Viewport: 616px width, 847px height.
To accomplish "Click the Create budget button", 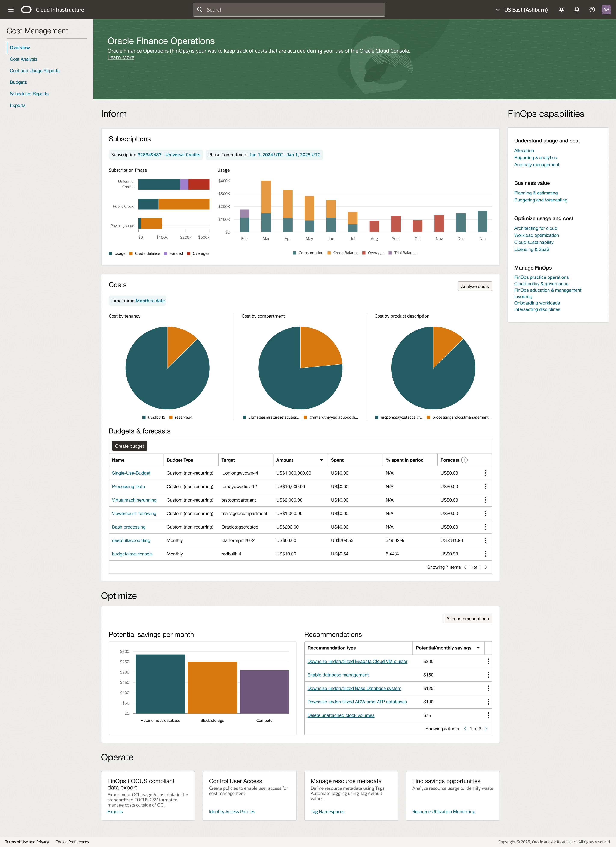I will 129,446.
